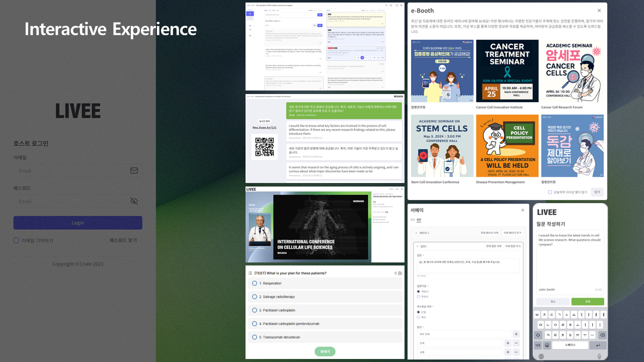Open the 독감 제대로 알아보기 booth thumbnail

point(573,146)
